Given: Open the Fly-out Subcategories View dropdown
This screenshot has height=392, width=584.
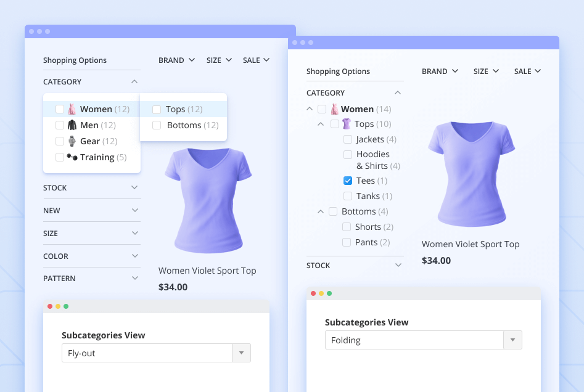Looking at the screenshot, I should [x=241, y=353].
